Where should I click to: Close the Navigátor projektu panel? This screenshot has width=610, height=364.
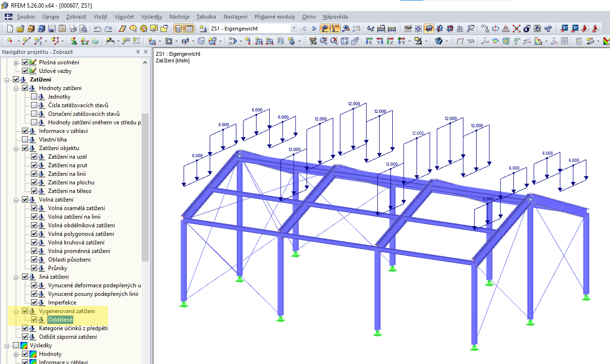(146, 52)
